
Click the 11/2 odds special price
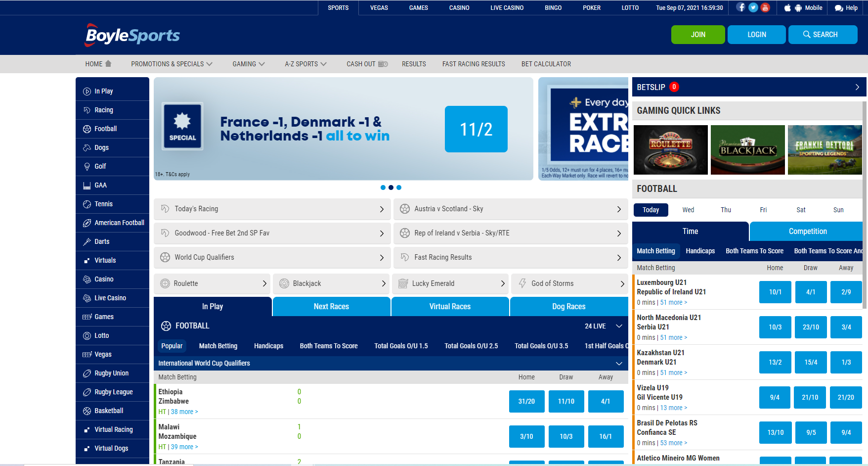(x=476, y=129)
